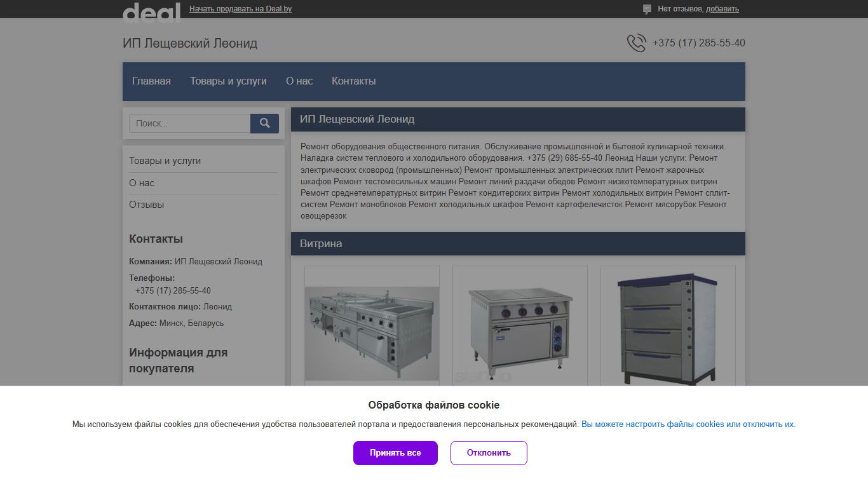Click the phone handset icon in the header
Screen dimensions: 868x488
pos(636,43)
